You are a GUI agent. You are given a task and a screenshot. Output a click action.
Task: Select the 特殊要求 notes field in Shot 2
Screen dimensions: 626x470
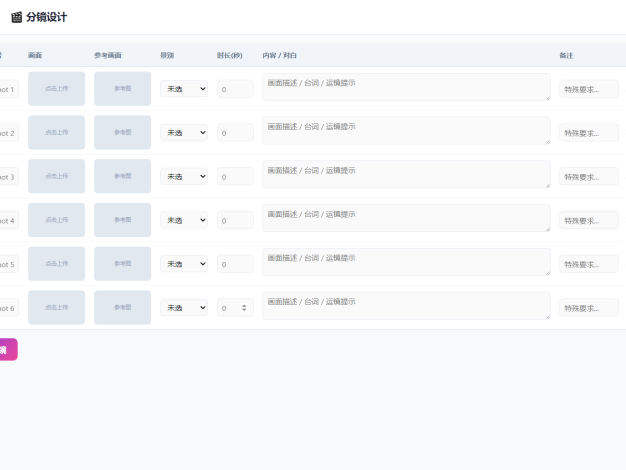tap(589, 133)
